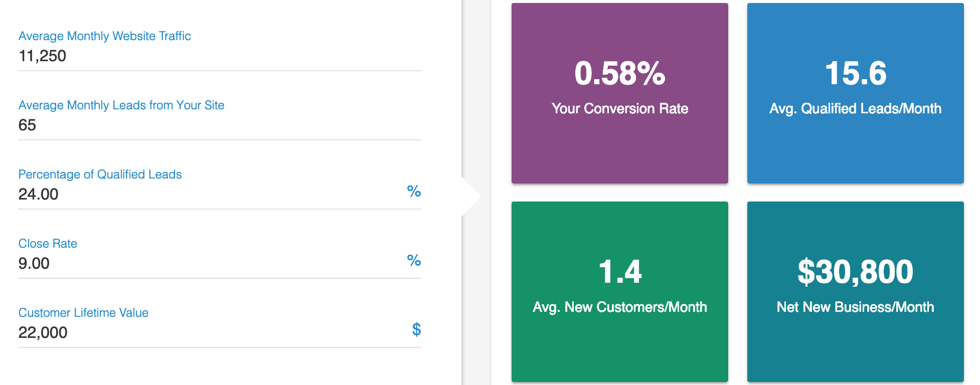Click the Customer Lifetime Value label
Viewport: 980px width, 385px height.
click(x=83, y=313)
